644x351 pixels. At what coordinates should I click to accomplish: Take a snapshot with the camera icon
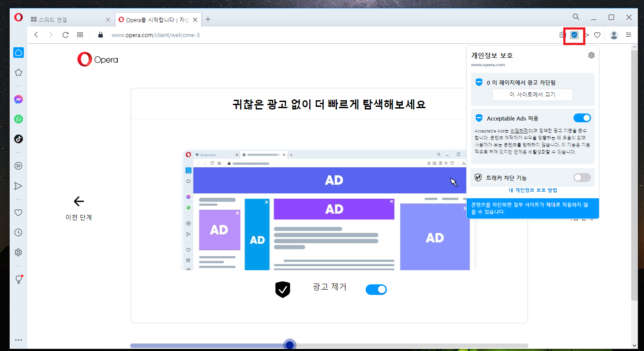[562, 35]
